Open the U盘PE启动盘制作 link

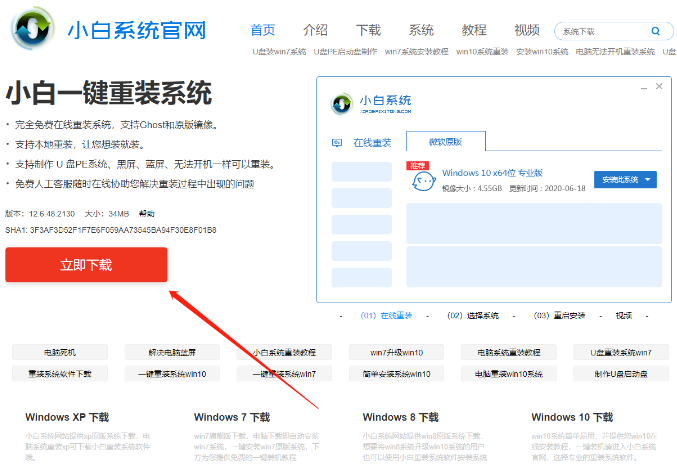[345, 52]
